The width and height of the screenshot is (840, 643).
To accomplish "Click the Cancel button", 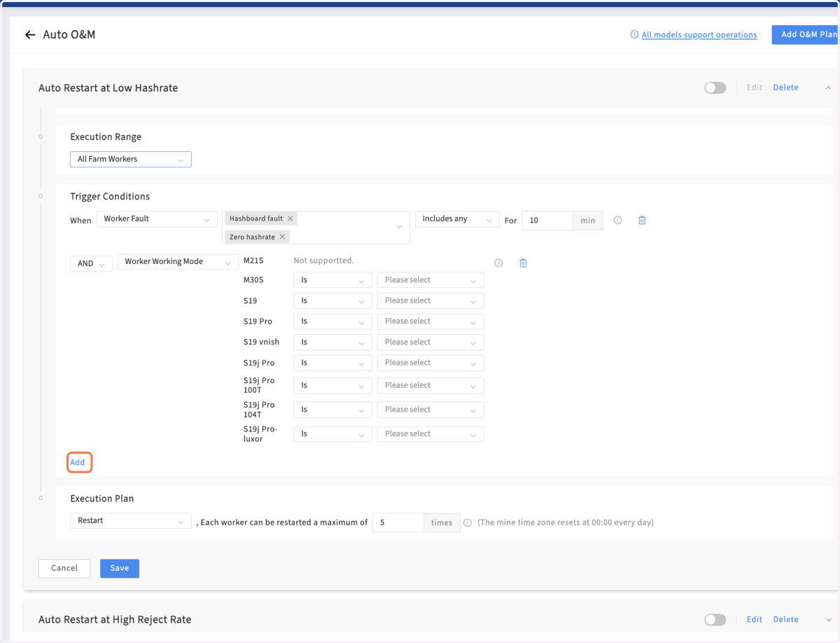I will point(64,568).
